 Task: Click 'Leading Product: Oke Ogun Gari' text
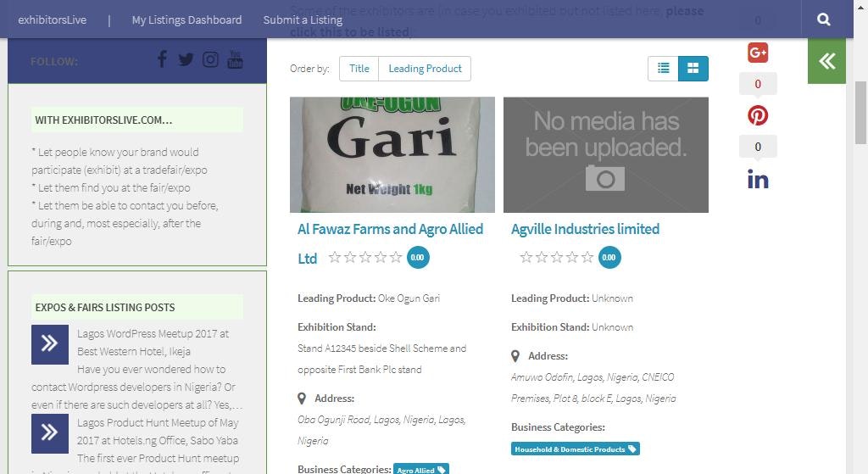click(369, 298)
